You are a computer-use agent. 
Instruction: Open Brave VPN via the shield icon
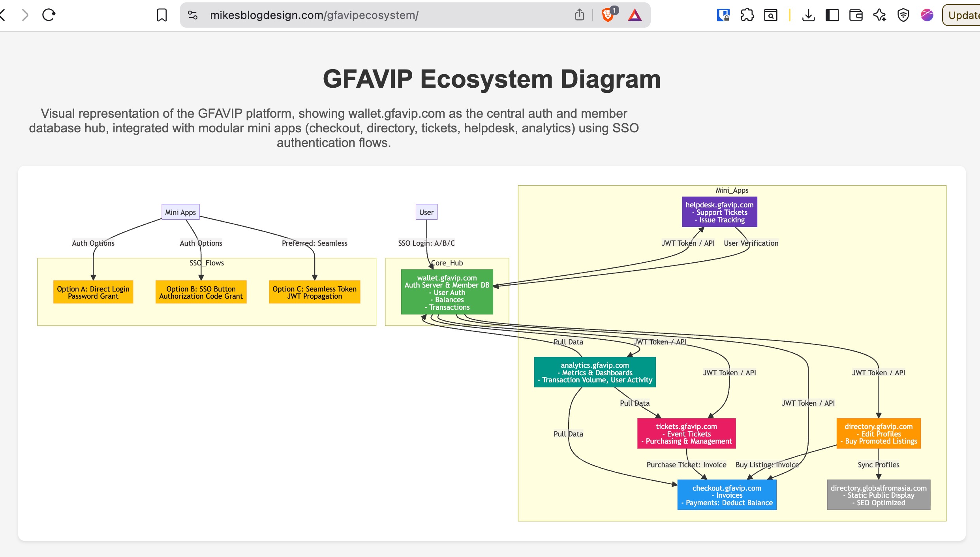click(x=903, y=15)
